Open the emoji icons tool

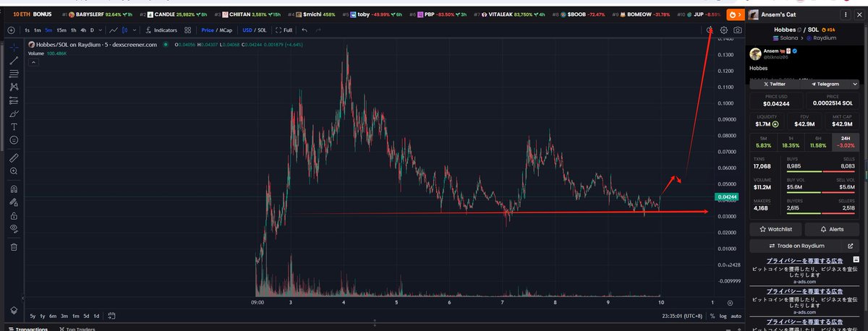point(13,141)
